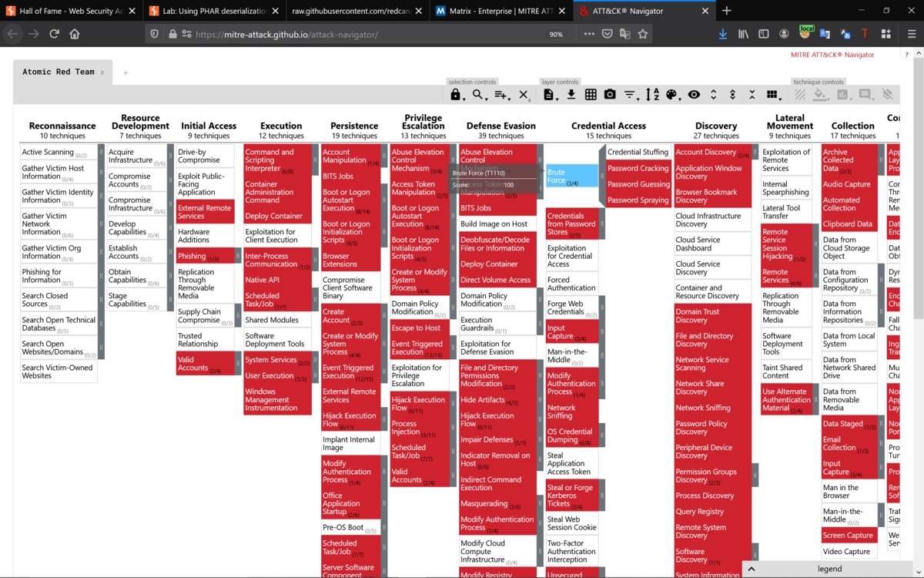The image size is (924, 578).
Task: Expand all sub-techniques in the toolbar
Action: point(713,95)
